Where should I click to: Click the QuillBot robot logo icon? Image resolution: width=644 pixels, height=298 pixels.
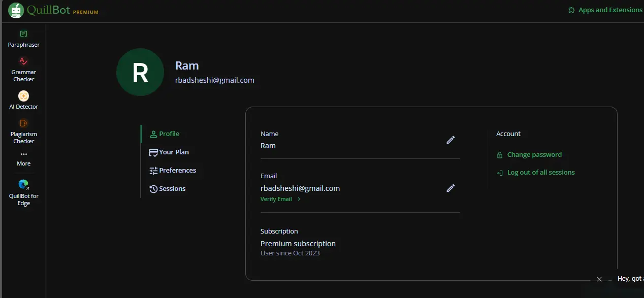pyautogui.click(x=16, y=10)
